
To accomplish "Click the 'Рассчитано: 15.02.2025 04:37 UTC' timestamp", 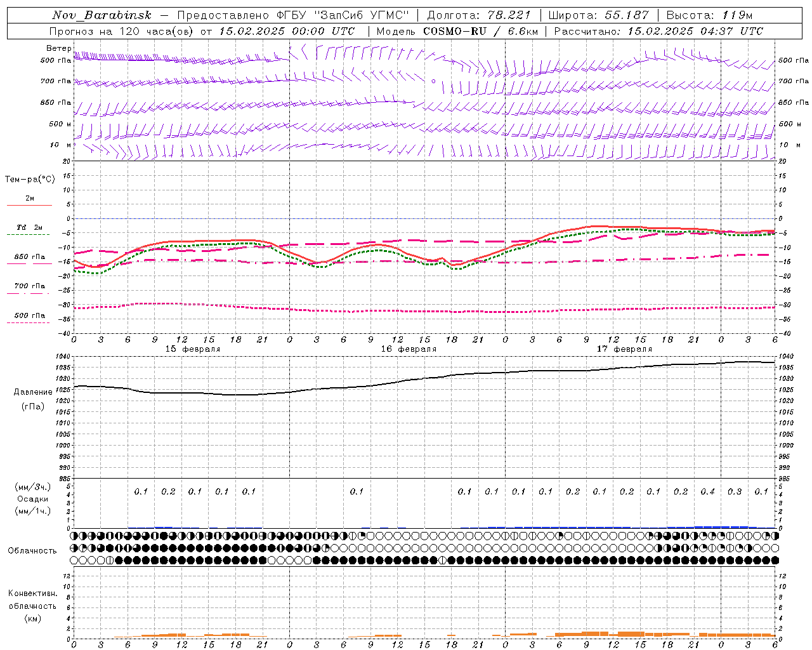I will click(658, 31).
